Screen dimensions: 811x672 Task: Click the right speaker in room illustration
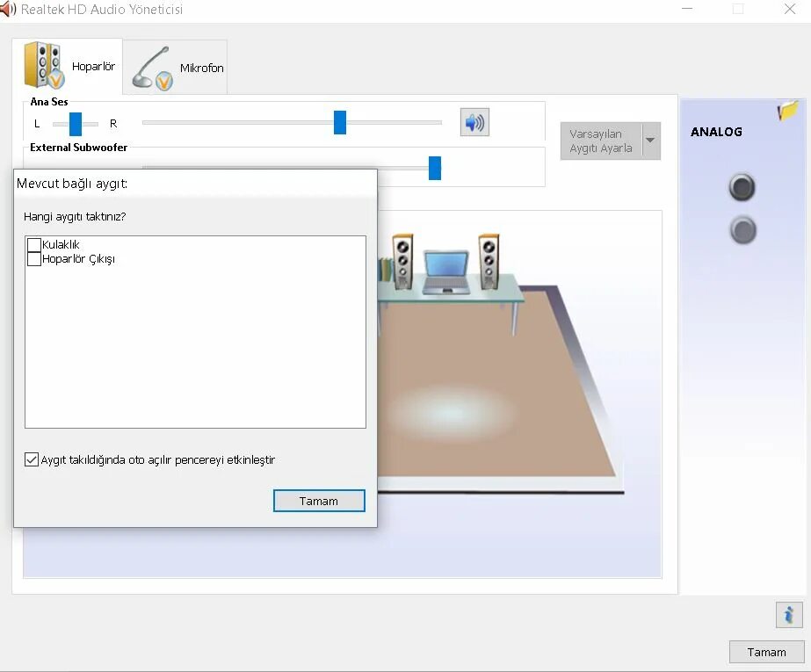(489, 261)
